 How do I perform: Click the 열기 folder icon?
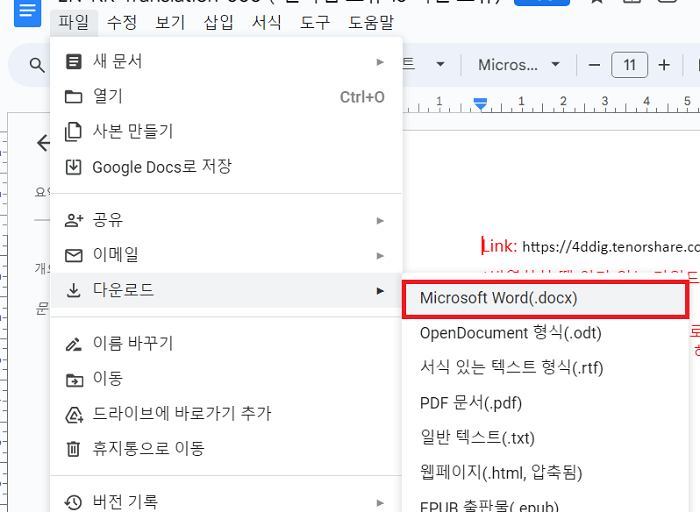[x=74, y=96]
